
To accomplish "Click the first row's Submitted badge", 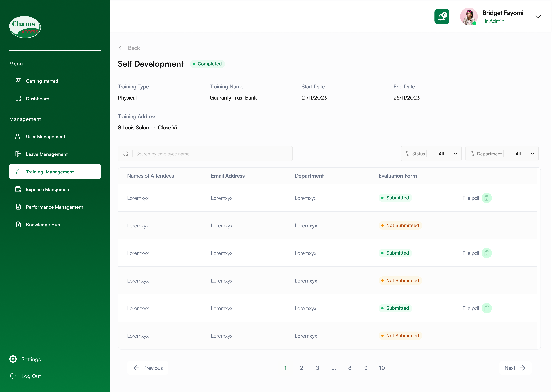I will (395, 198).
